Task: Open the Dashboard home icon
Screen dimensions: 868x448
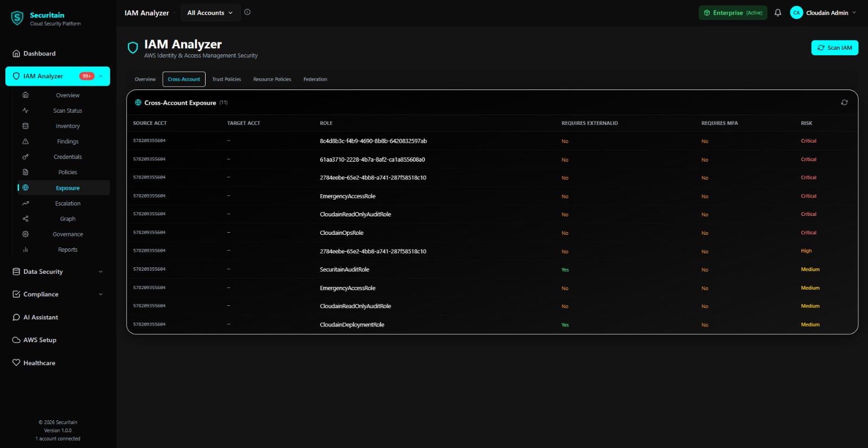Action: click(16, 54)
